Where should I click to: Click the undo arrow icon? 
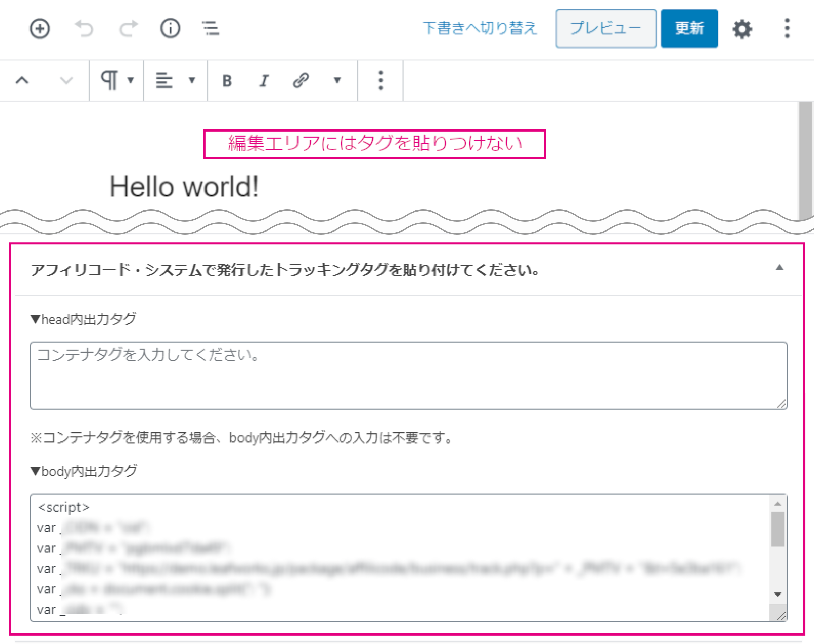pos(84,28)
